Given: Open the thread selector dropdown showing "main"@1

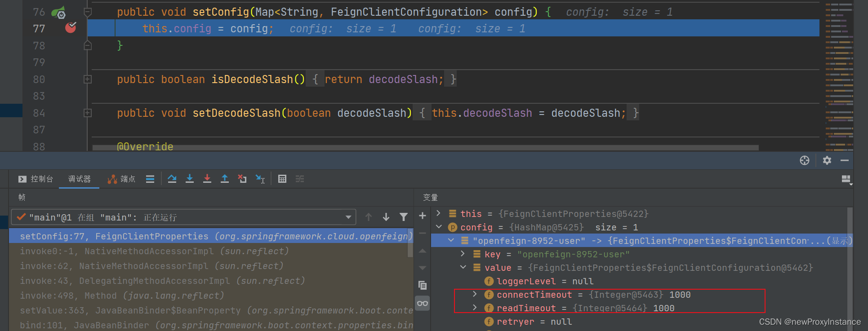Looking at the screenshot, I should pos(183,217).
